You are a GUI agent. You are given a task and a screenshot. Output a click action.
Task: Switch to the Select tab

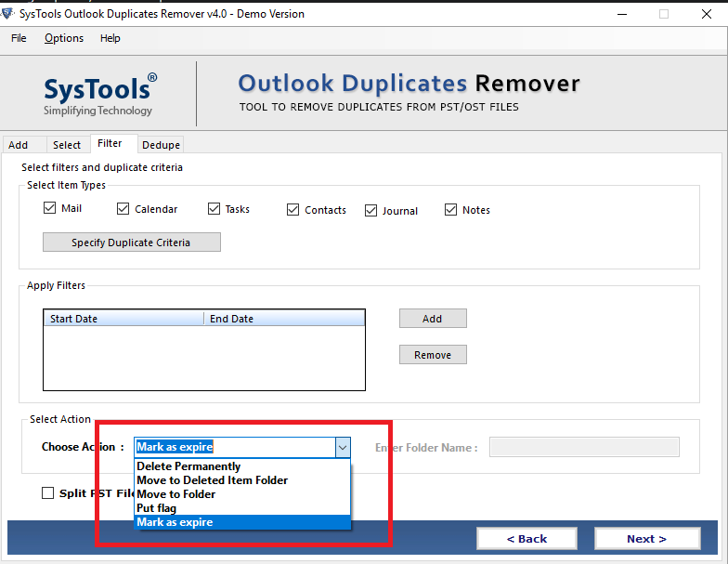[67, 145]
